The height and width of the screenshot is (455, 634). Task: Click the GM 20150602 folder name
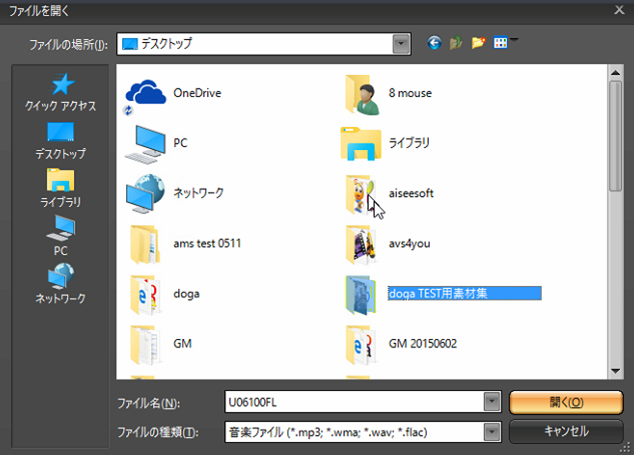(423, 344)
